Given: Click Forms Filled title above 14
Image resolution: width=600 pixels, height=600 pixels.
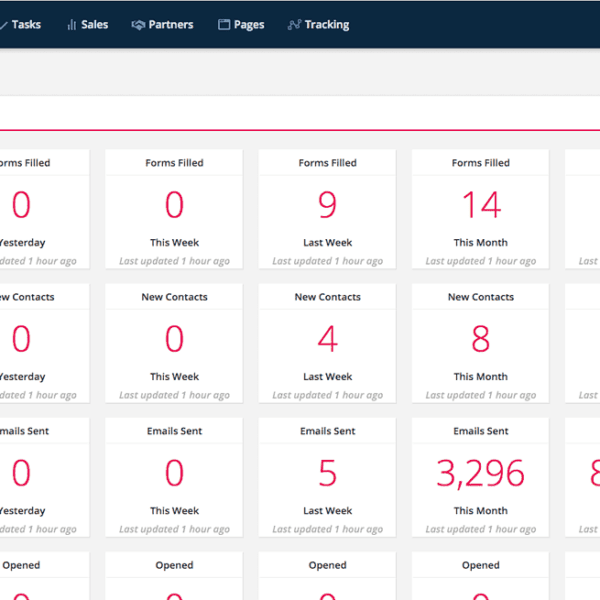Looking at the screenshot, I should coord(481,163).
